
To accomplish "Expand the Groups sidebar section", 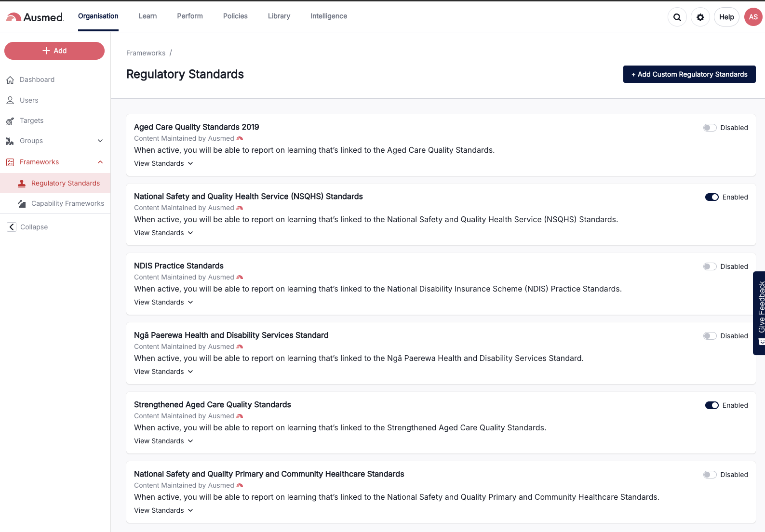I will tap(100, 141).
